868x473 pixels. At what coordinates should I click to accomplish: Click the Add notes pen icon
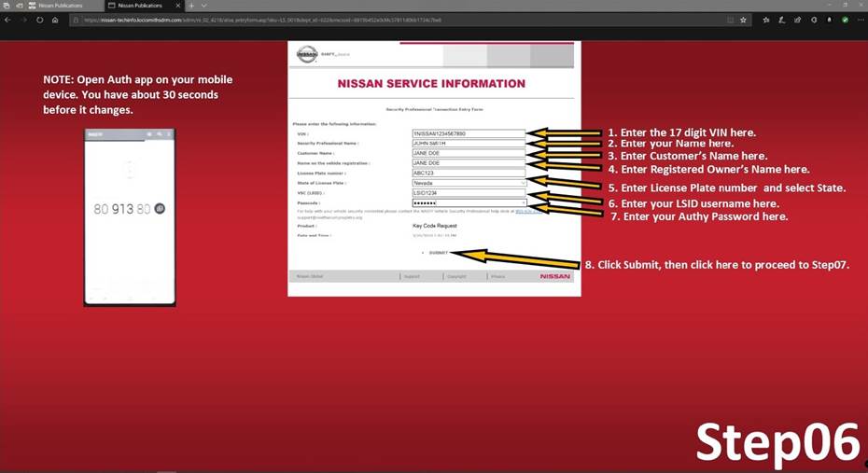(x=781, y=20)
